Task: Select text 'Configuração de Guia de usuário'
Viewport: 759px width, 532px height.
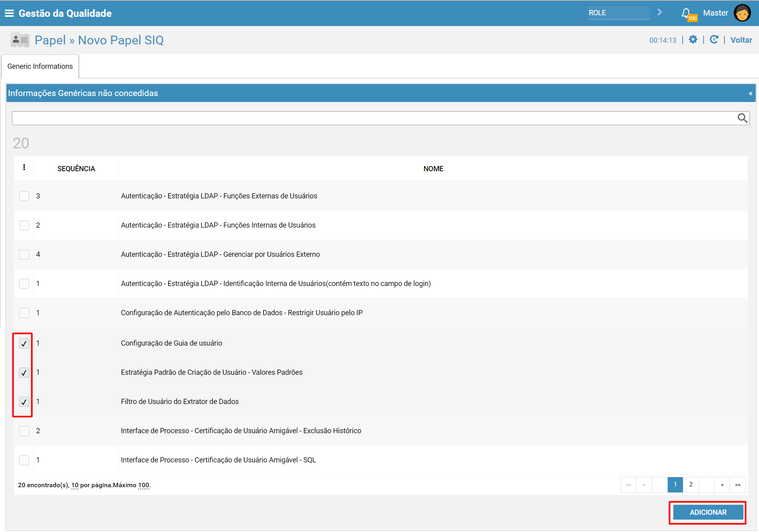Action: 171,343
